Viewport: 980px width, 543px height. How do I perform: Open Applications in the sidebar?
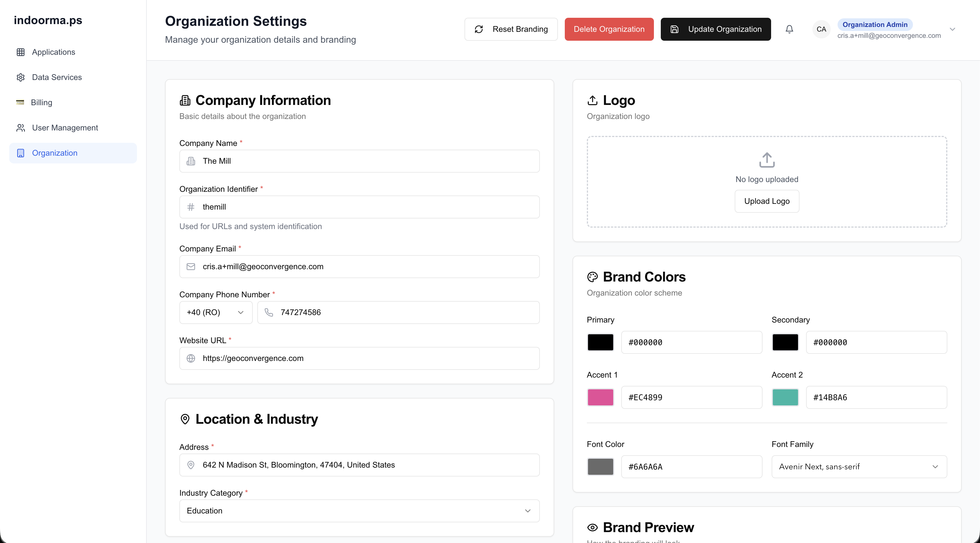73,52
